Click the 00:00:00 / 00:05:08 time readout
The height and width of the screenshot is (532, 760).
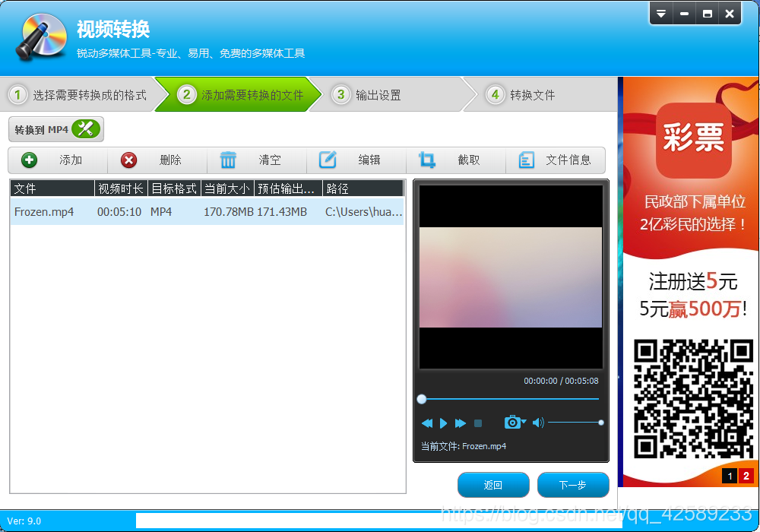[561, 381]
